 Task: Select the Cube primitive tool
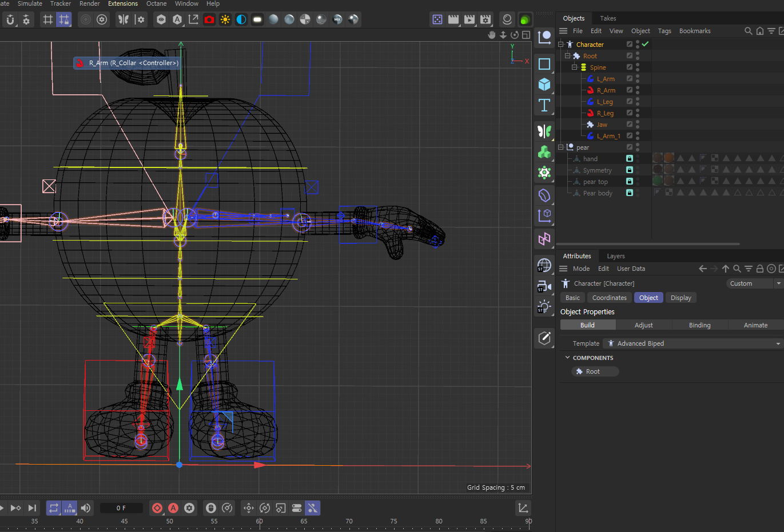544,85
